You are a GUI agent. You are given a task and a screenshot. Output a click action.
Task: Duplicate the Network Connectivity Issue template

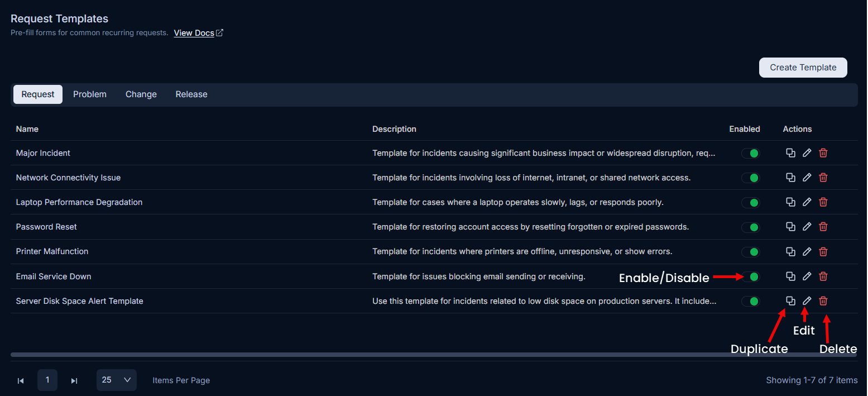(790, 178)
